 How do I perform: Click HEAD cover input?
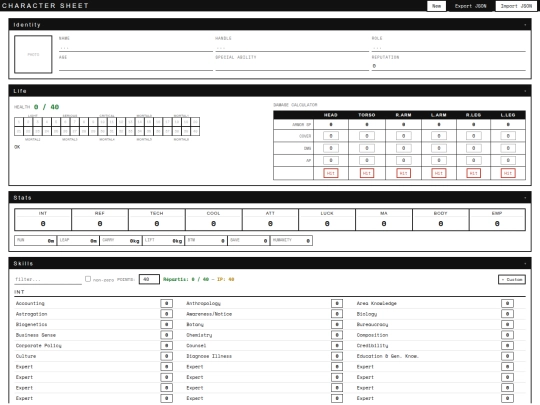pyautogui.click(x=331, y=136)
